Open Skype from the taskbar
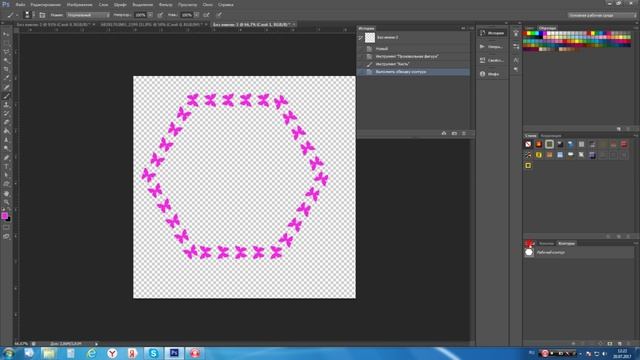Viewport: 640px width, 360px height. coord(153,353)
